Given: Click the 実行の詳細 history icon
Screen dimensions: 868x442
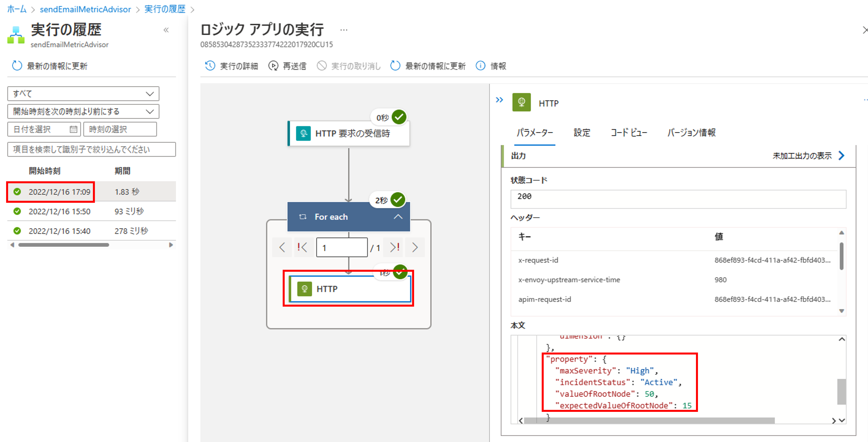Looking at the screenshot, I should (210, 66).
